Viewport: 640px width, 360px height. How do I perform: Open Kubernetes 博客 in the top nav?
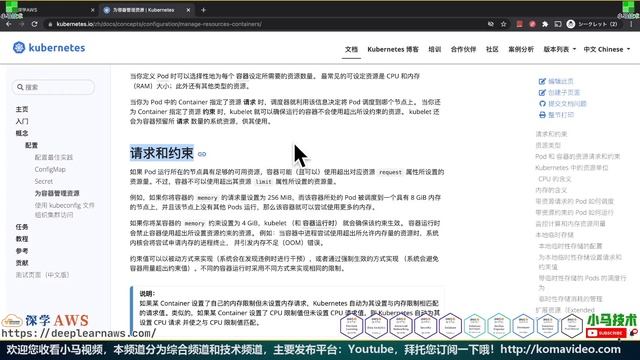tap(393, 49)
